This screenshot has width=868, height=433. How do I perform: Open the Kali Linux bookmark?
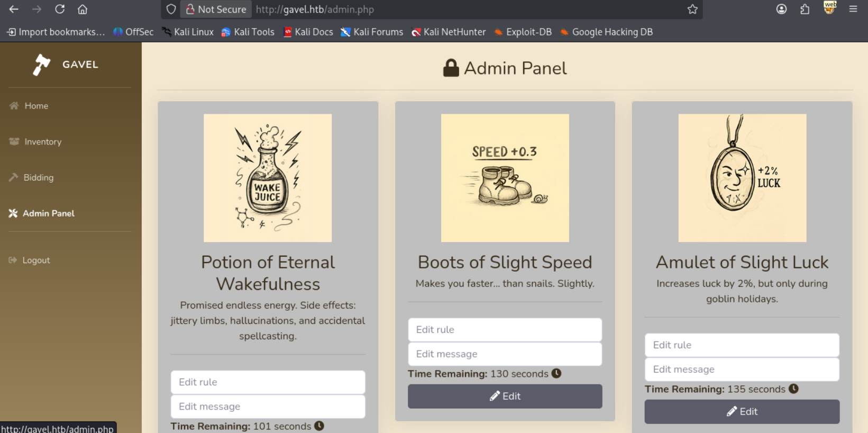point(188,32)
